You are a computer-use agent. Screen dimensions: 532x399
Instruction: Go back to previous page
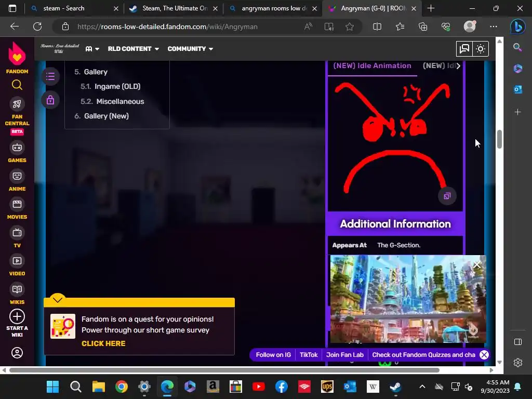15,26
